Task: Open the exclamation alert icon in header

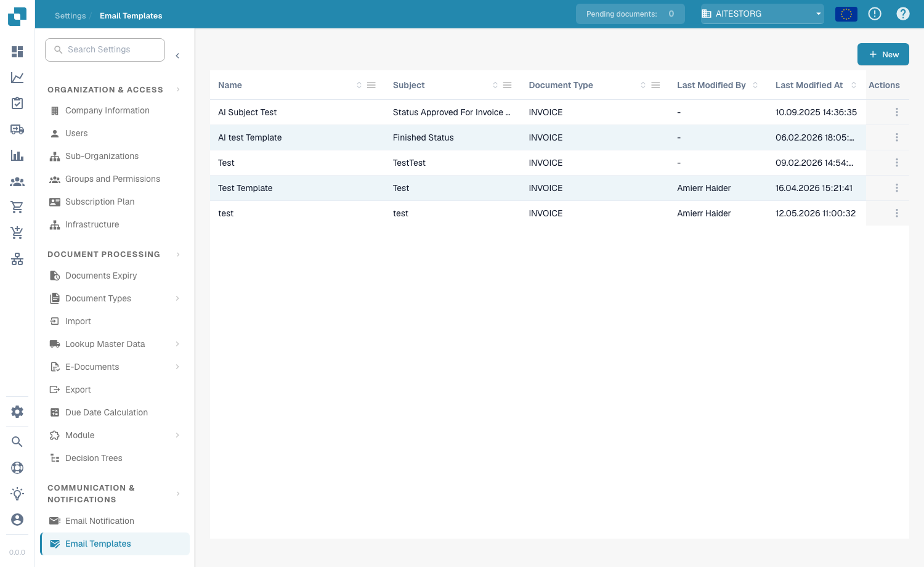Action: tap(875, 14)
